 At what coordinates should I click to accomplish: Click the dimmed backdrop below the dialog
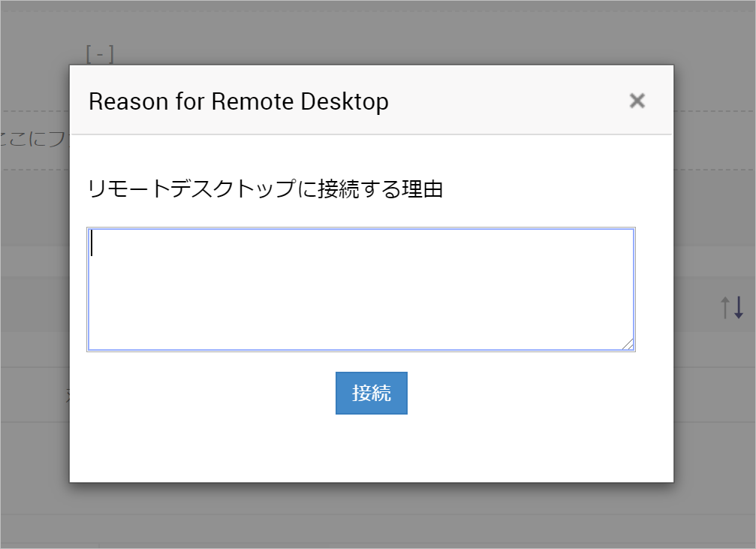pos(375,517)
